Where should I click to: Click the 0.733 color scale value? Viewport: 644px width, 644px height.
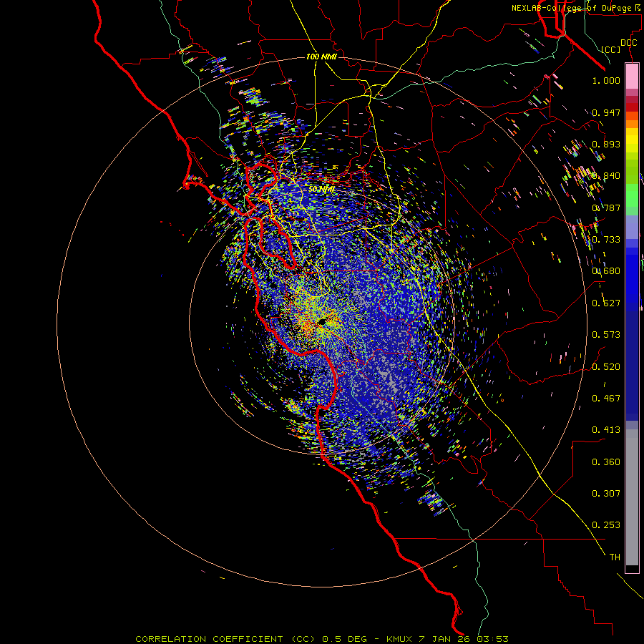pos(606,240)
